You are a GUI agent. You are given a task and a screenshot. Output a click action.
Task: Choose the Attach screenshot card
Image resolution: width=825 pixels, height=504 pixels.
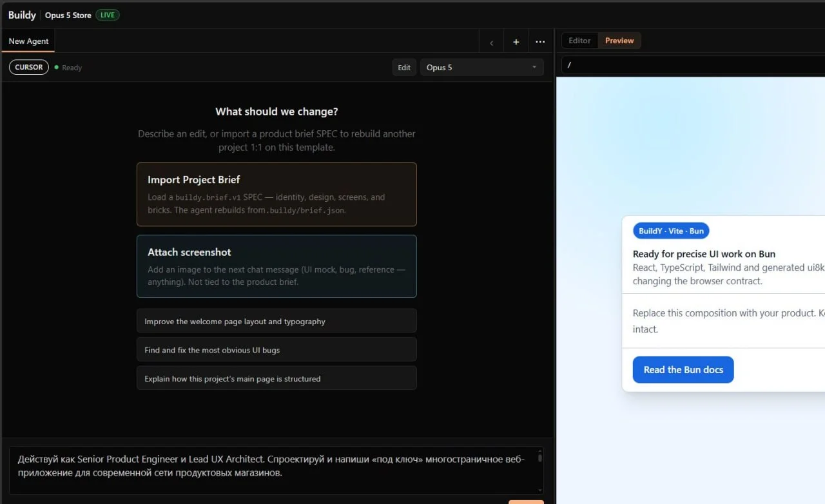[x=277, y=266]
